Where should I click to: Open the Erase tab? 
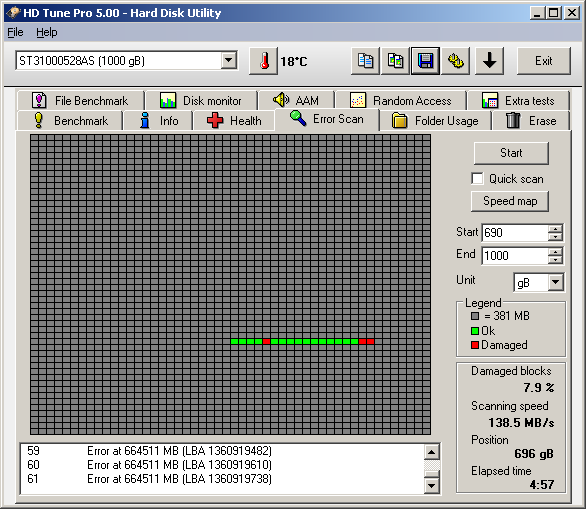pyautogui.click(x=531, y=121)
